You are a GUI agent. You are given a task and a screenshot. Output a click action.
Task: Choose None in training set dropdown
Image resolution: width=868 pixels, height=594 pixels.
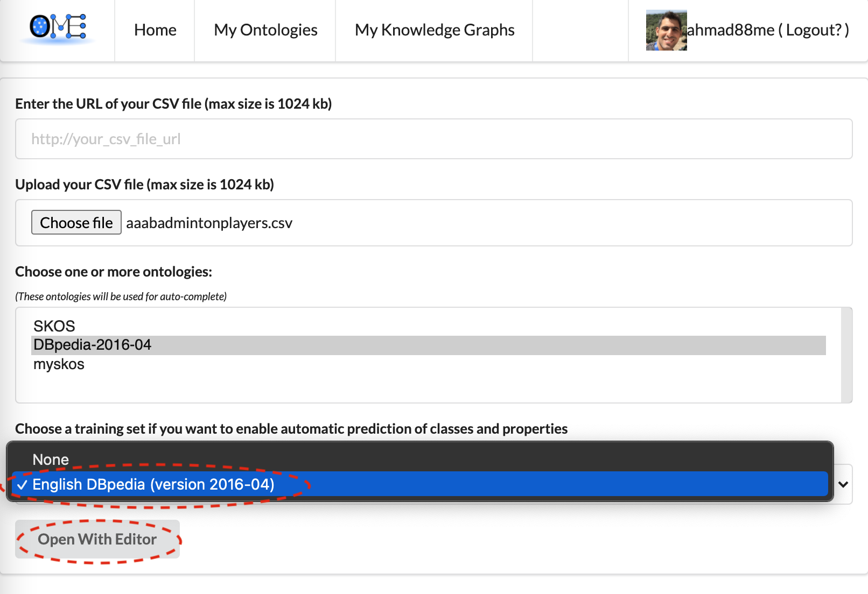click(x=51, y=459)
